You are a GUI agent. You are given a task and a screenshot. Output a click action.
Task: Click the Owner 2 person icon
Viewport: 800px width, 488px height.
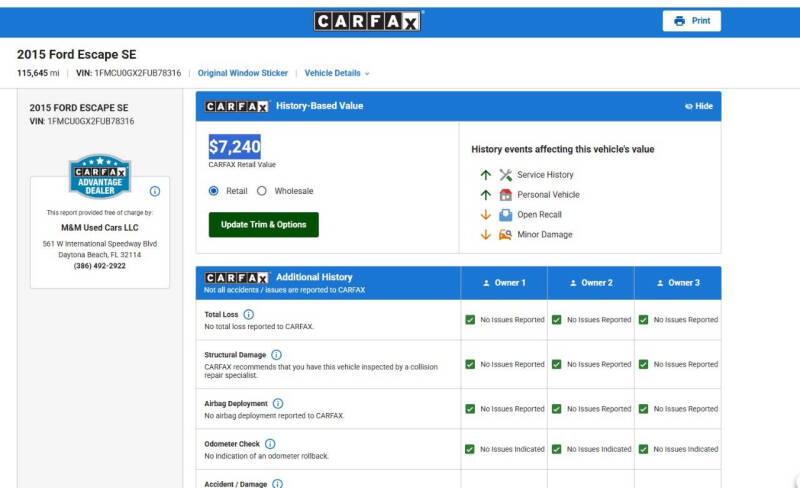[573, 283]
